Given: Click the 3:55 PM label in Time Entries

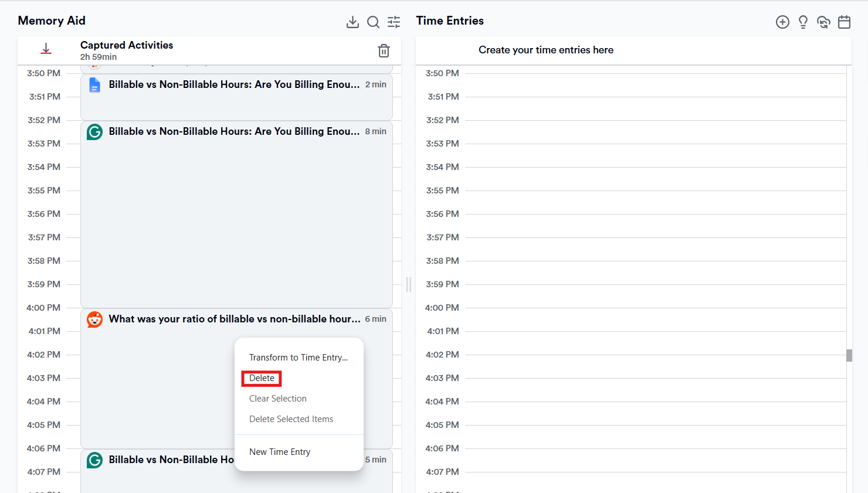Looking at the screenshot, I should coord(442,191).
